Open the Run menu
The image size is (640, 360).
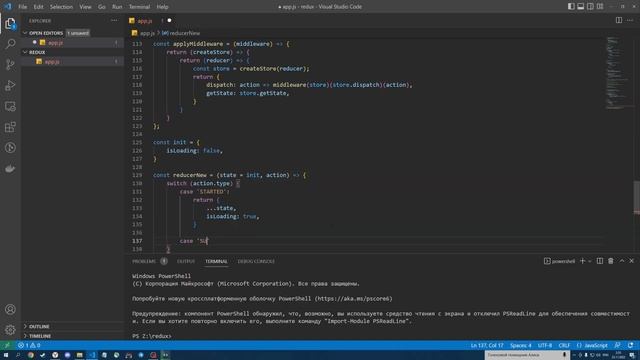click(117, 7)
